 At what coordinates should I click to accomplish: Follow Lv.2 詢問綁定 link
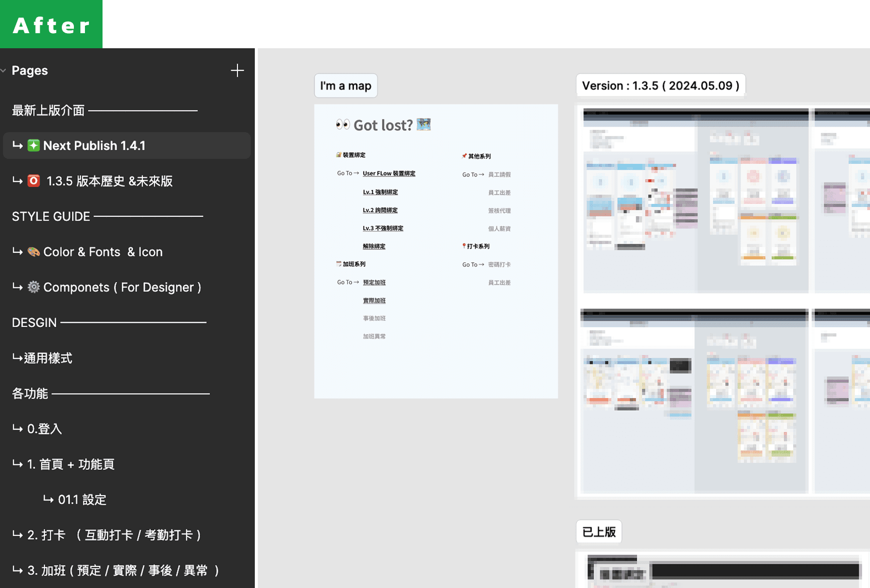(x=380, y=210)
